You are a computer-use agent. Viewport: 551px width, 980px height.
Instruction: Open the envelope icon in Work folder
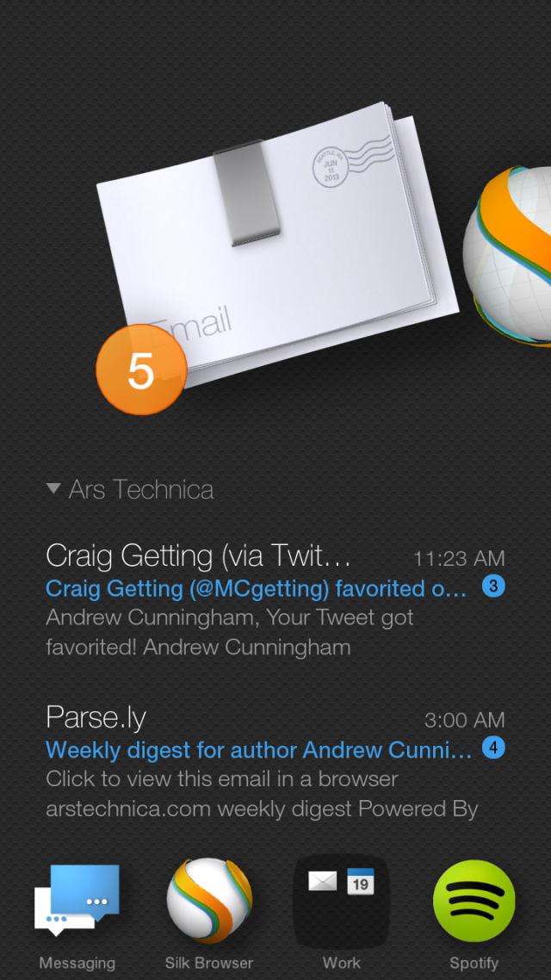[322, 881]
